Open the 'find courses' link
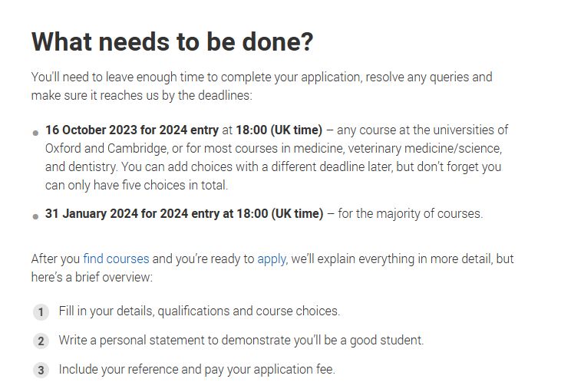 pos(116,259)
